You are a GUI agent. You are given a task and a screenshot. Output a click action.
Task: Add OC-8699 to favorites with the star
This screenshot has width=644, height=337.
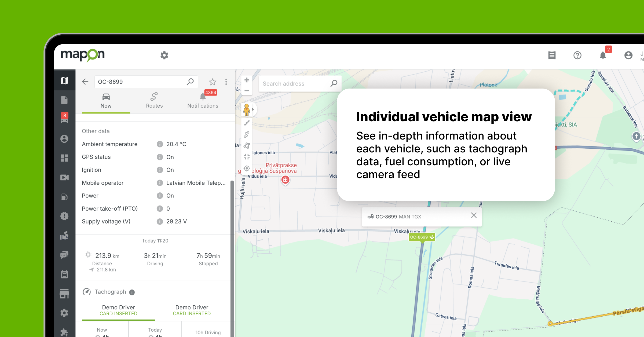(213, 82)
